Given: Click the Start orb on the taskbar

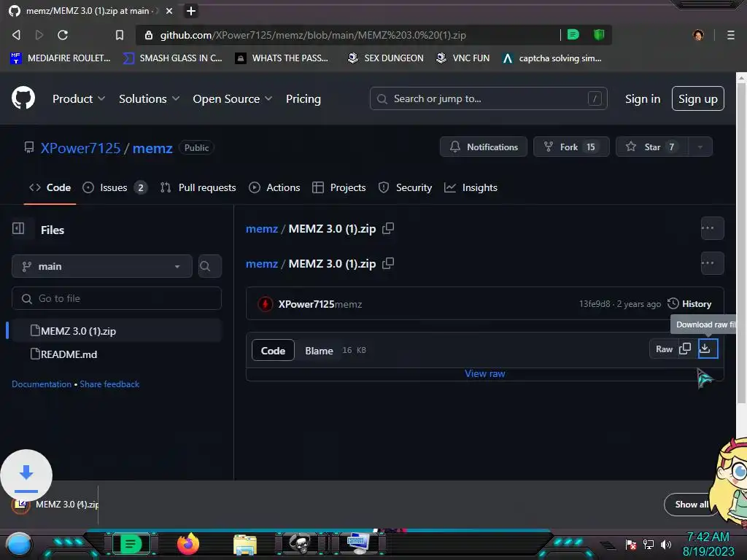Looking at the screenshot, I should [19, 544].
